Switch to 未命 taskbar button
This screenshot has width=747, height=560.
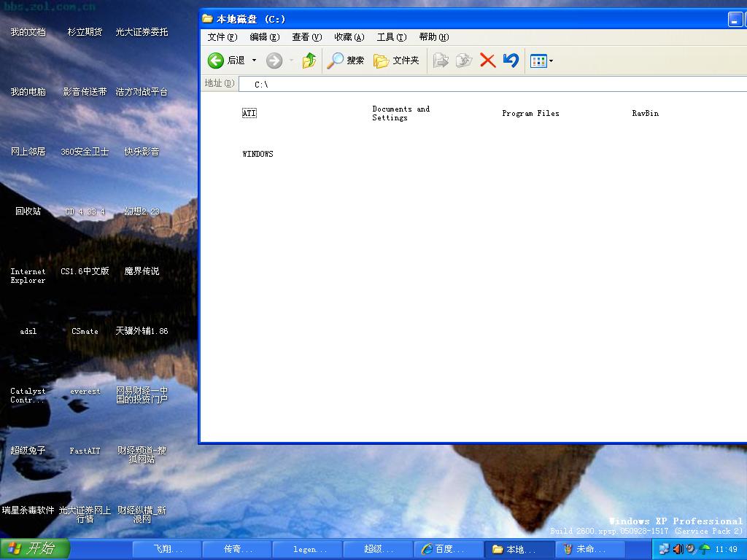coord(589,550)
